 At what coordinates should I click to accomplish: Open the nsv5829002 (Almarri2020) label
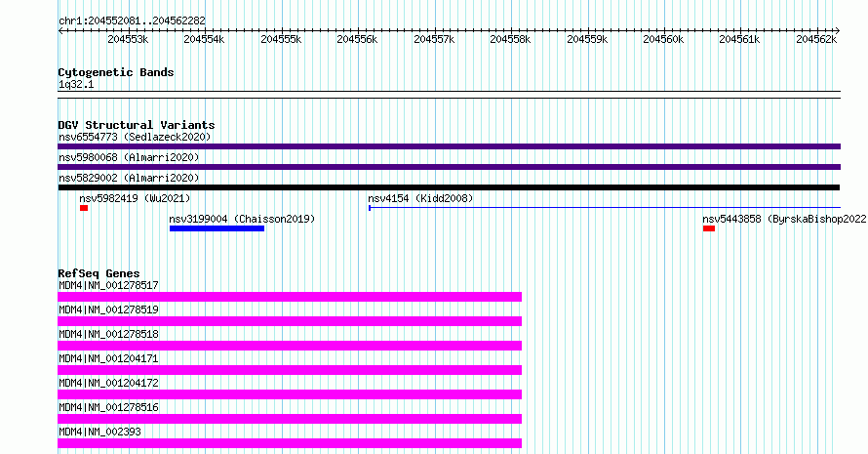click(129, 178)
